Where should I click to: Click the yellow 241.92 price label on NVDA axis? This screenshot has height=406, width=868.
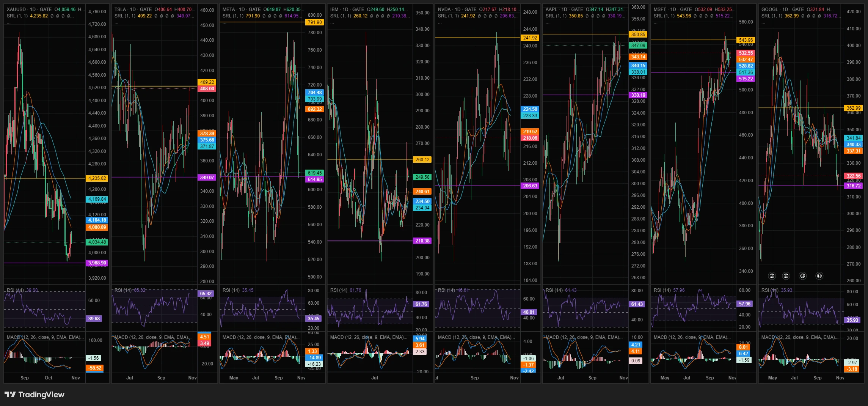[530, 38]
